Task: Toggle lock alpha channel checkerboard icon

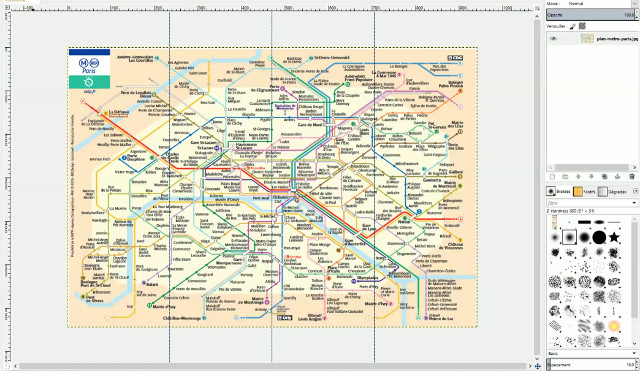Action: tap(582, 26)
